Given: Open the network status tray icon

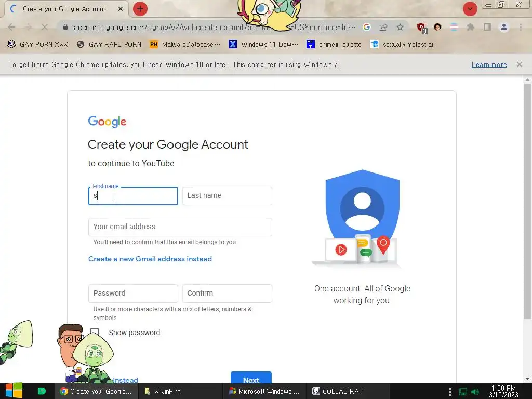Looking at the screenshot, I should pyautogui.click(x=463, y=392).
